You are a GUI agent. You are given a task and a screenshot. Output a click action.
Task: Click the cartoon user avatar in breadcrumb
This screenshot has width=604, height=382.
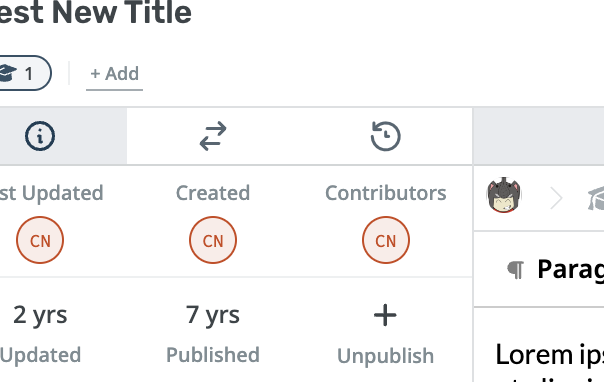point(504,195)
